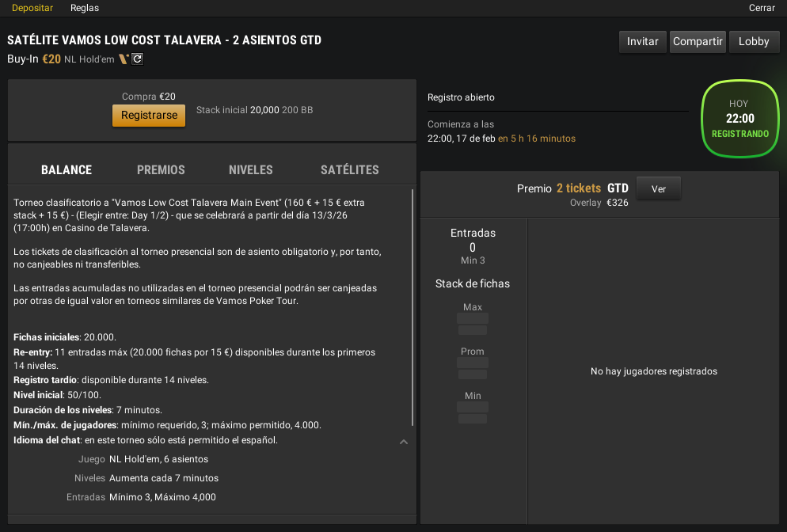Collapse tournament details with the up chevron
Viewport: 787px width, 532px height.
(404, 442)
